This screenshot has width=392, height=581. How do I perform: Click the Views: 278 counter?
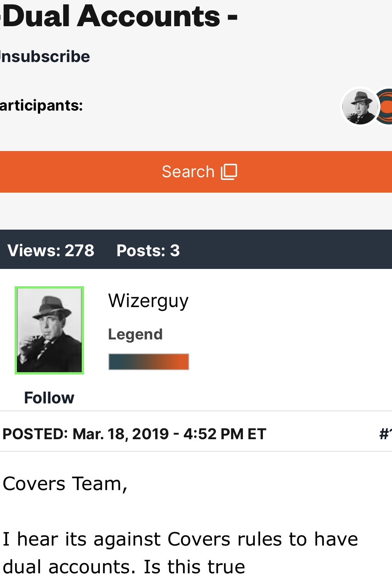[51, 250]
